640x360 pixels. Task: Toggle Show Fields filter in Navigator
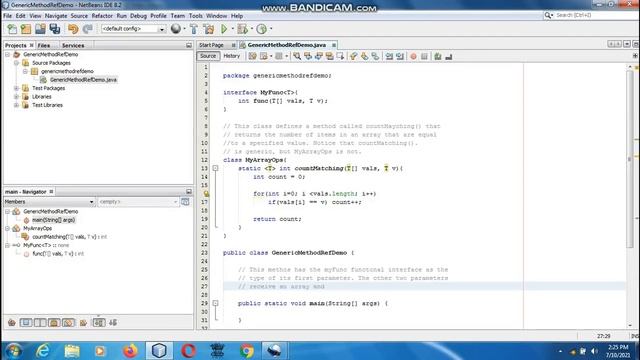26,322
